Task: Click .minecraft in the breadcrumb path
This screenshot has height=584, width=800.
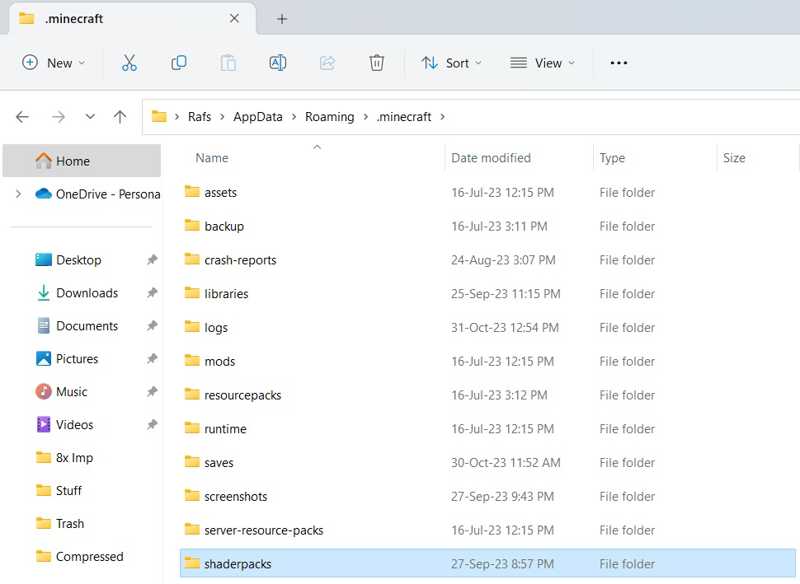Action: click(x=404, y=117)
